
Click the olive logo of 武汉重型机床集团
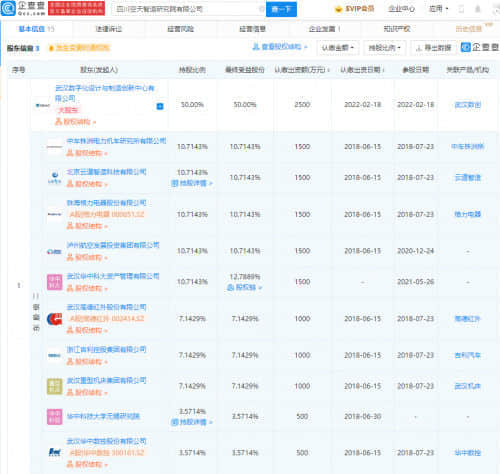(54, 386)
